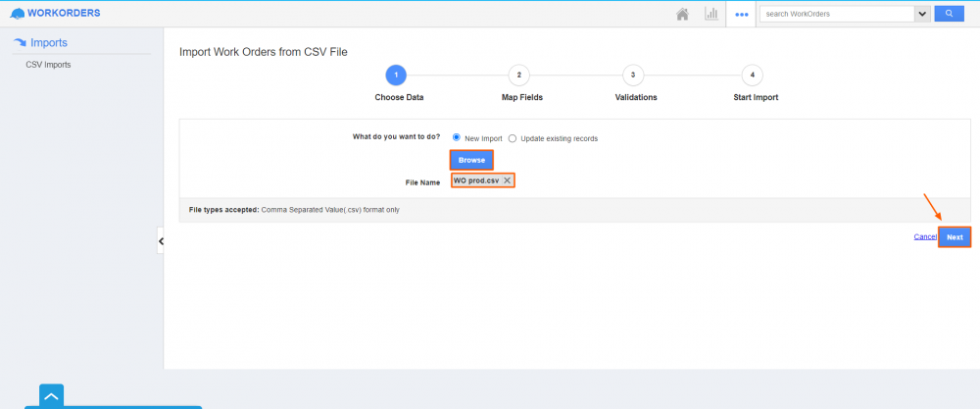This screenshot has width=980, height=409.
Task: Expand the search WorkOrders dropdown arrow
Action: click(921, 14)
